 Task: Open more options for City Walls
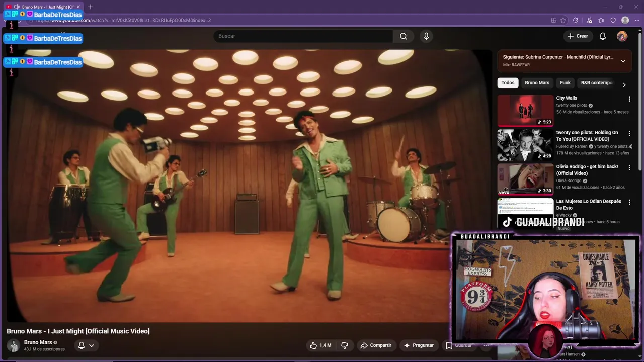pos(629,99)
